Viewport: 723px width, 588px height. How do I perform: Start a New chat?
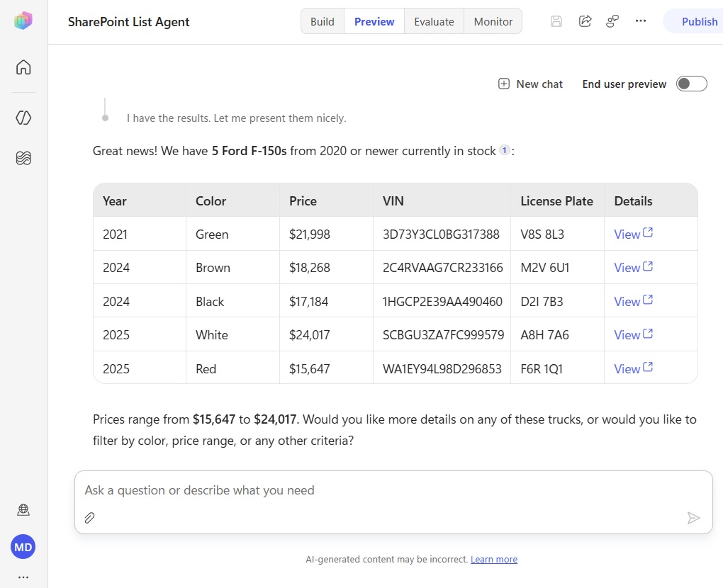(531, 84)
